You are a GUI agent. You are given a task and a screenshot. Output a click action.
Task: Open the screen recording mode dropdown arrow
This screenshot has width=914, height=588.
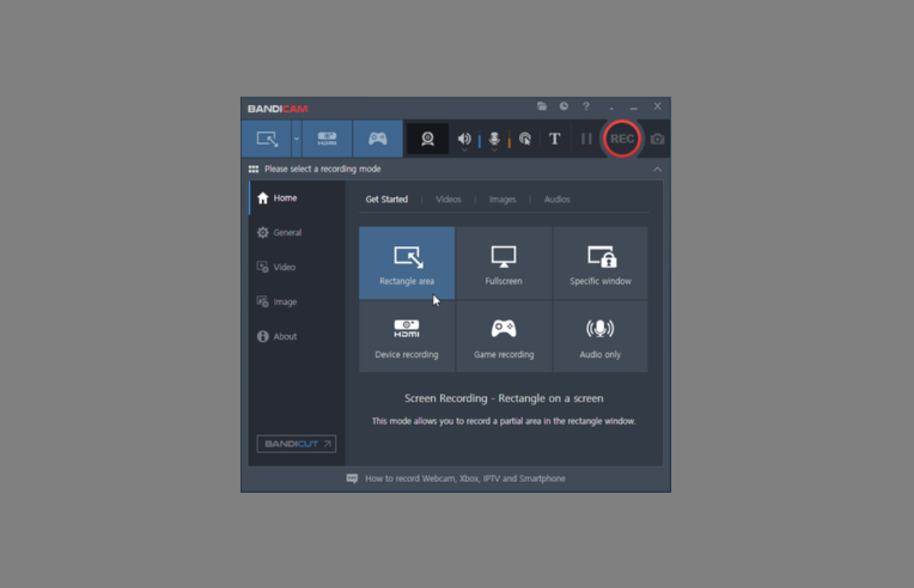coord(297,139)
